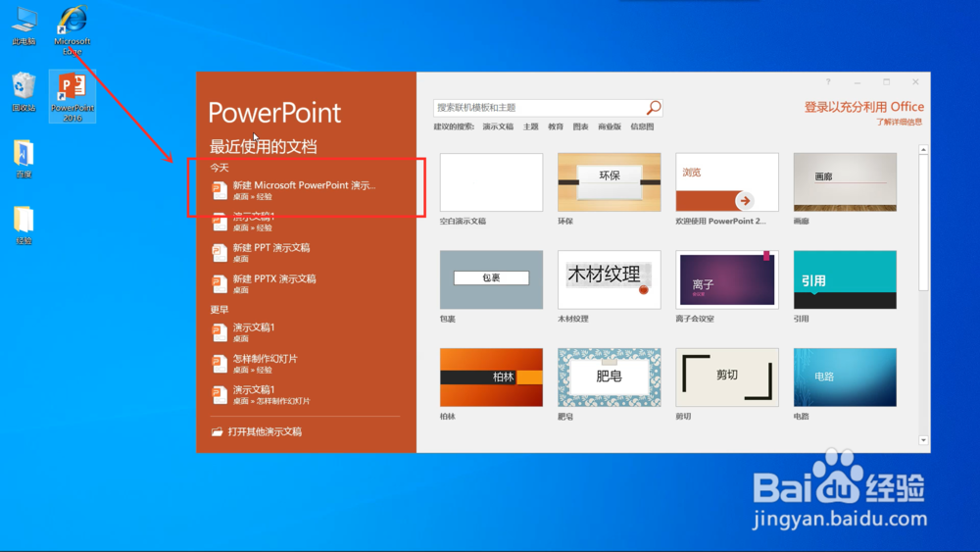Screen dimensions: 980x552
Task: Click the template list scrollbar thumb
Action: click(x=923, y=223)
